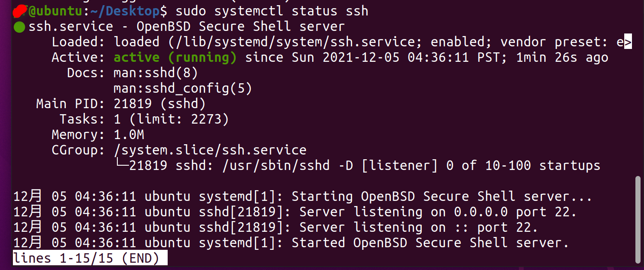Click the green service status dot

(19, 27)
